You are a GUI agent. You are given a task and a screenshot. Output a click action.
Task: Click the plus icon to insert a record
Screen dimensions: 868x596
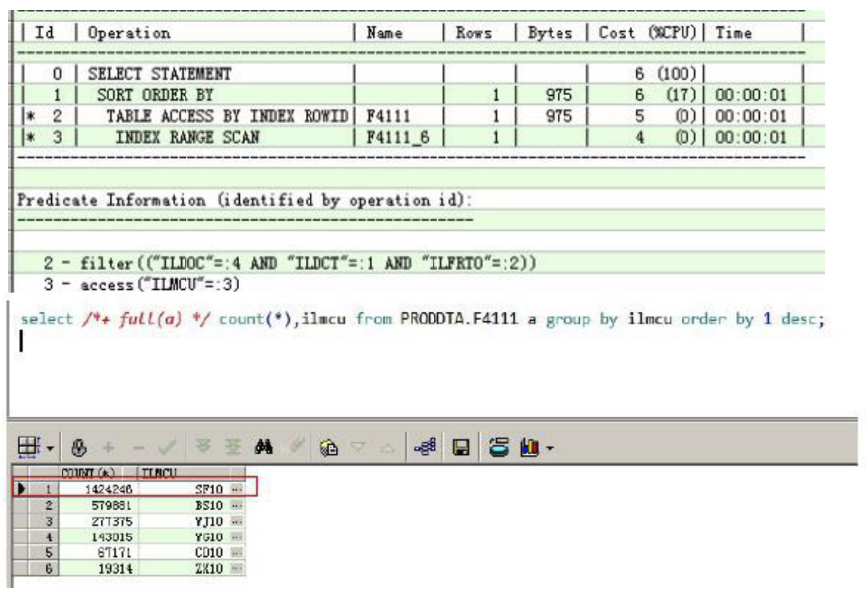click(x=109, y=447)
